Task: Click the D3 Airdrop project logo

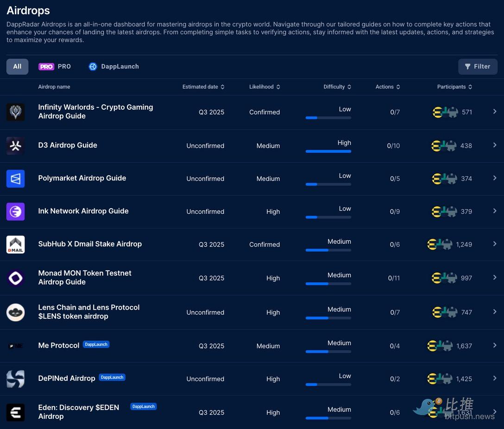Action: tap(15, 145)
